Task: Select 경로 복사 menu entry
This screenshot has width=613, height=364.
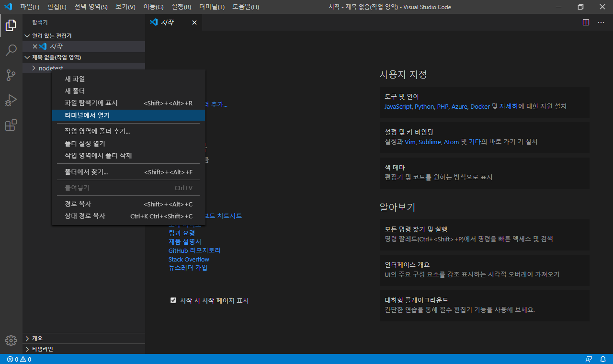Action: [128, 204]
